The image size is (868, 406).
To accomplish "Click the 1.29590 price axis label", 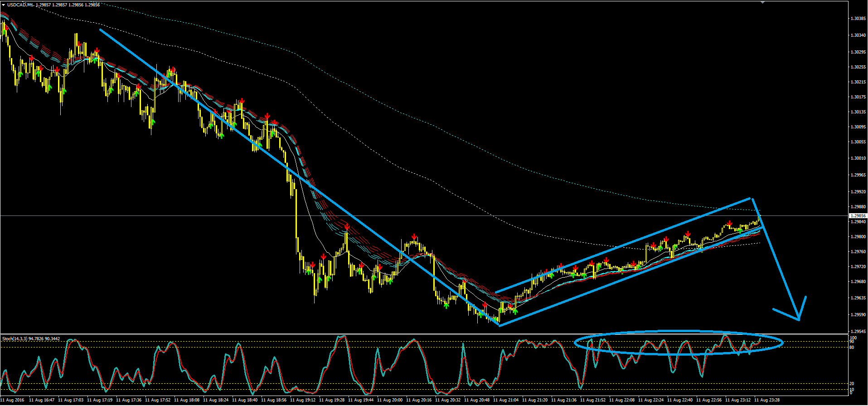I will coord(858,314).
